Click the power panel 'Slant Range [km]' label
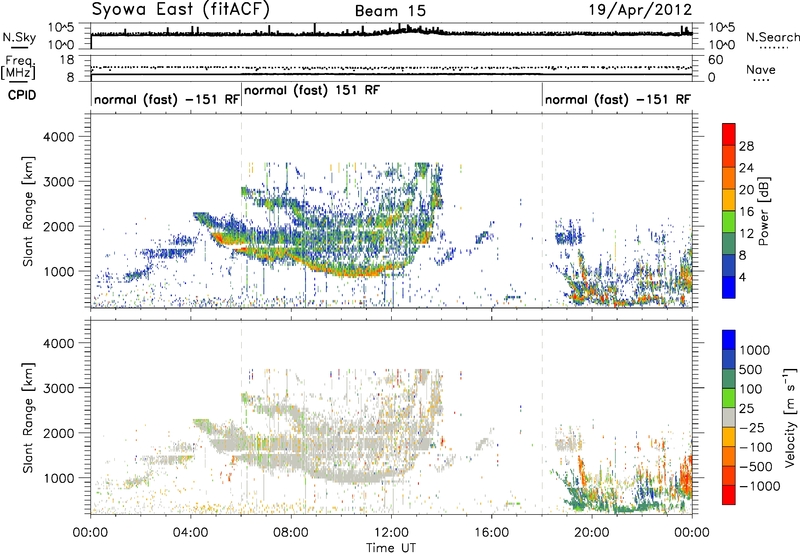Screen dimensions: 800x554 coord(29,211)
